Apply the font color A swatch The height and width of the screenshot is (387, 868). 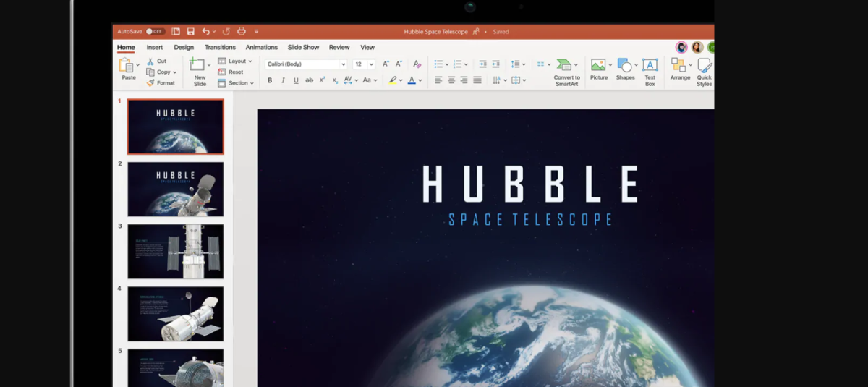(x=412, y=80)
